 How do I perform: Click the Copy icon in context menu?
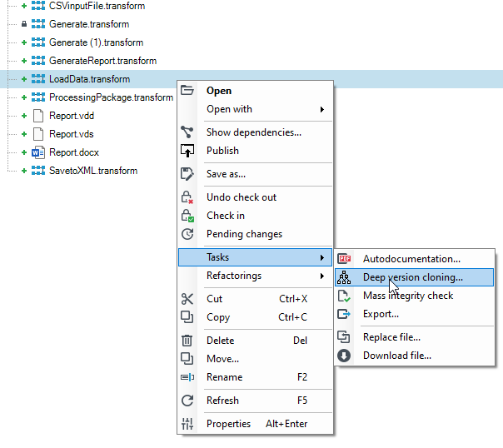click(187, 317)
